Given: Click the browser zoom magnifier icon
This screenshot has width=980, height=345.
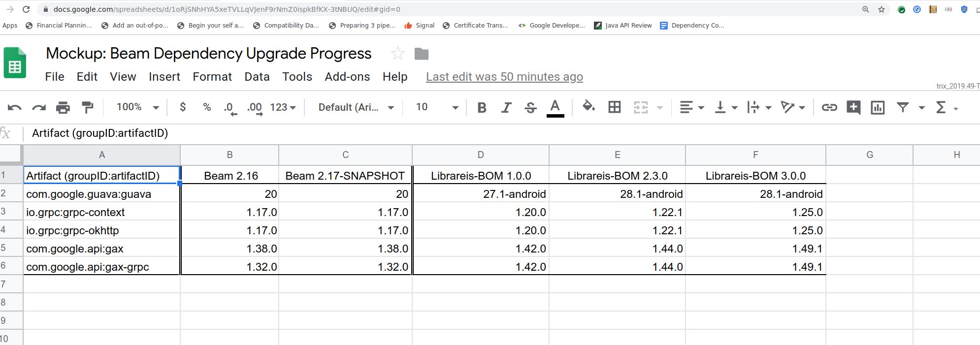Looking at the screenshot, I should pyautogui.click(x=866, y=9).
